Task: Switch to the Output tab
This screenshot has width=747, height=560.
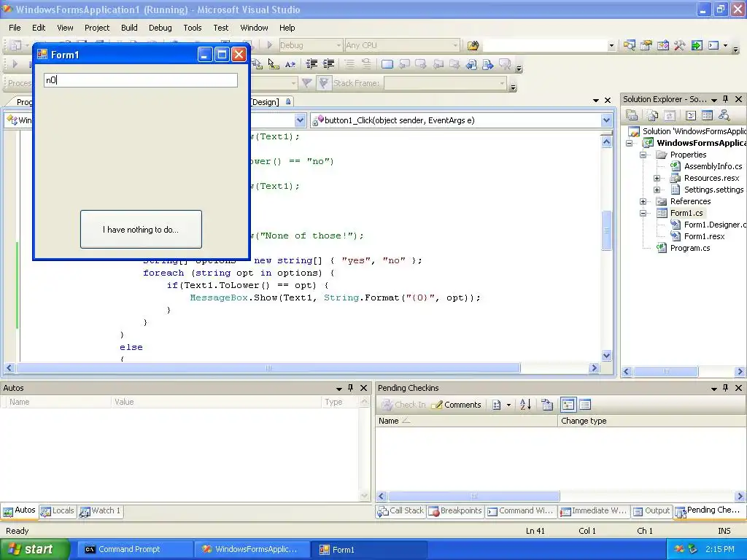Action: tap(651, 511)
